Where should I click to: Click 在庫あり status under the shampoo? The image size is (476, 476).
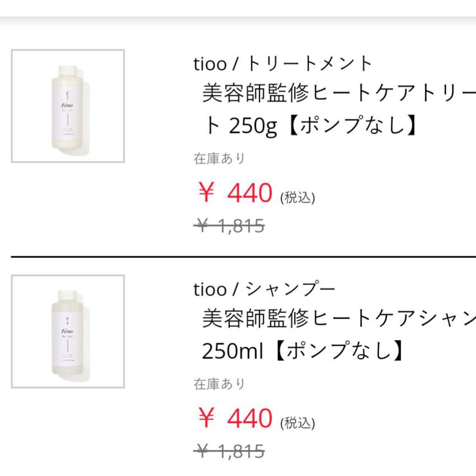pyautogui.click(x=219, y=384)
